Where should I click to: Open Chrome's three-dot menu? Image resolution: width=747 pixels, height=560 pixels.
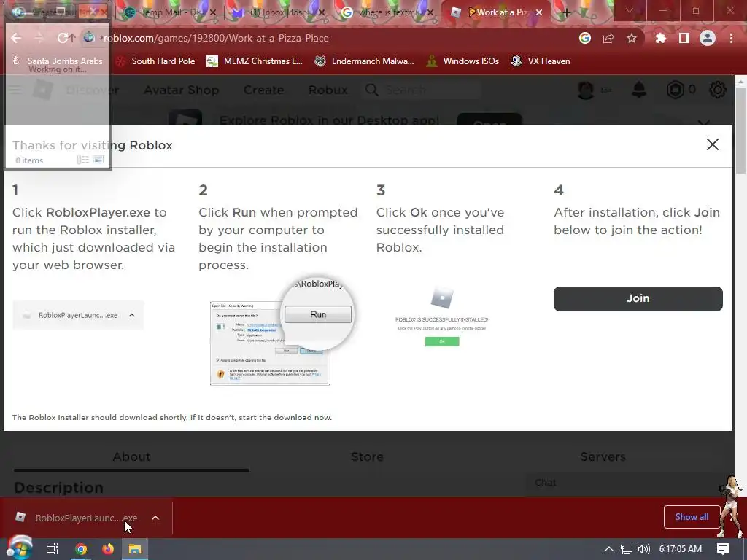tap(731, 38)
